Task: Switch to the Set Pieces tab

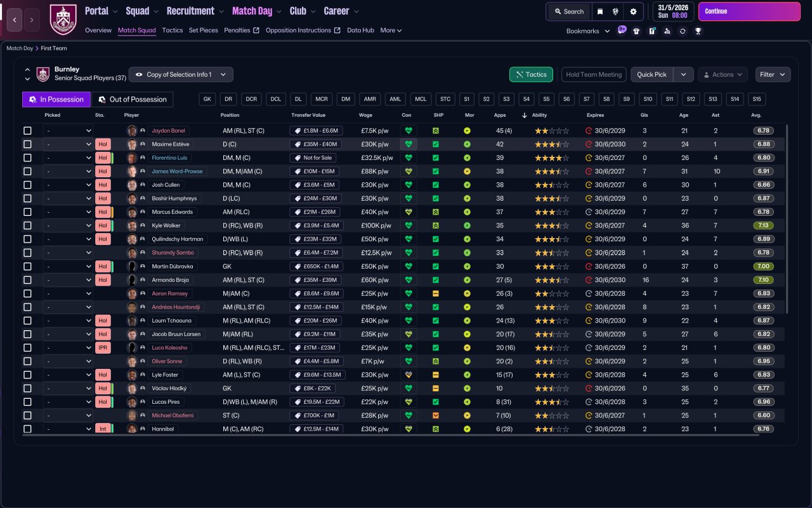Action: tap(204, 30)
